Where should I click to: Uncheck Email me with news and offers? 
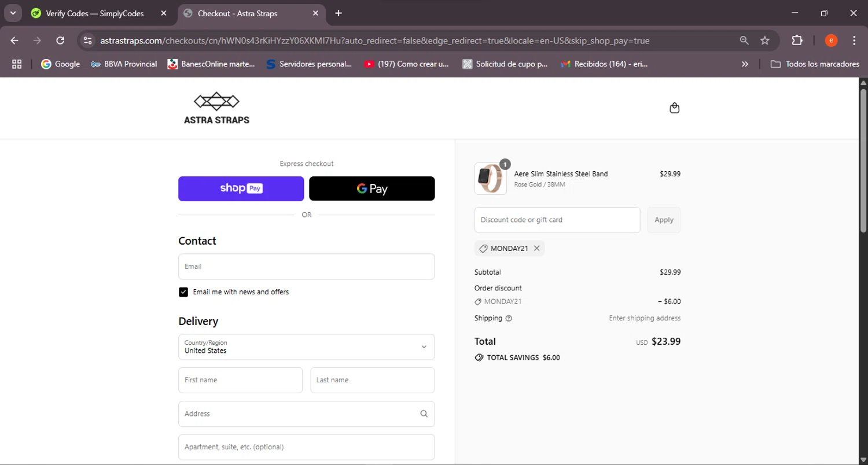[183, 292]
